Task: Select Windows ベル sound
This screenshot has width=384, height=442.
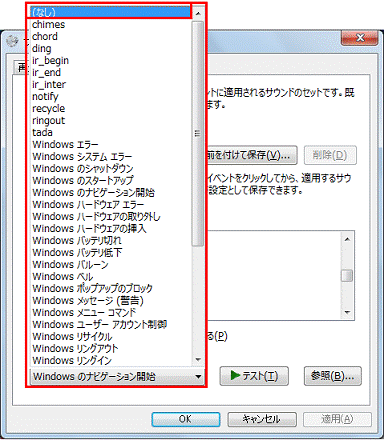Action: pos(111,276)
